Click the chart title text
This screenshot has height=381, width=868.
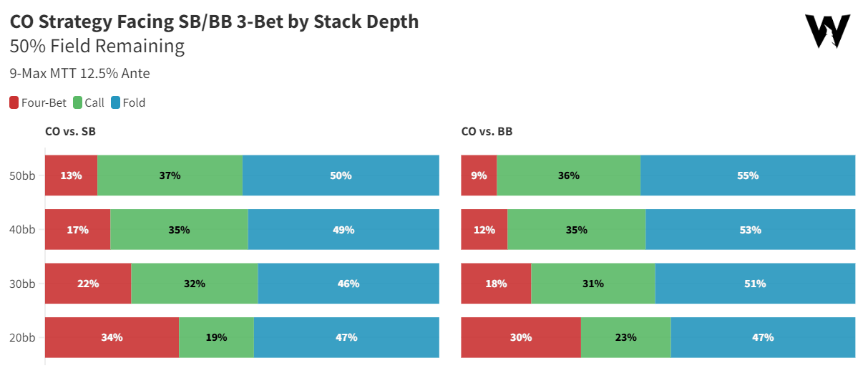coord(215,22)
